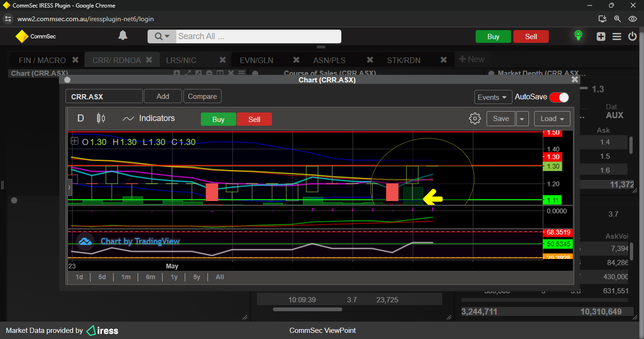Select the 1y time range
The height and width of the screenshot is (339, 644).
tap(174, 277)
